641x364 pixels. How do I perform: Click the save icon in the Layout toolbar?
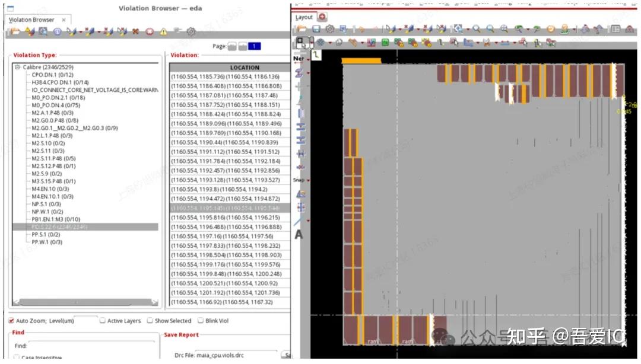point(315,29)
